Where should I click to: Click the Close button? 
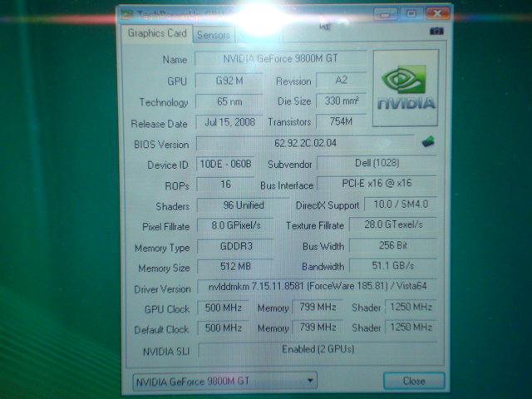click(x=414, y=381)
